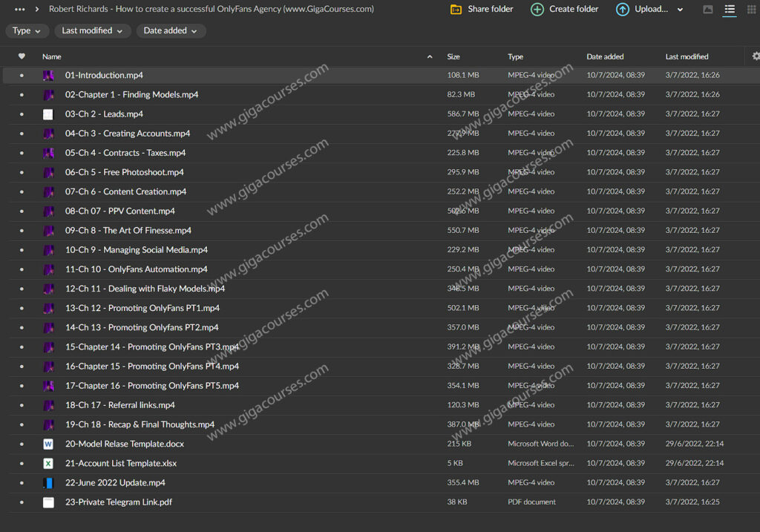Open column settings gear icon

tap(756, 56)
